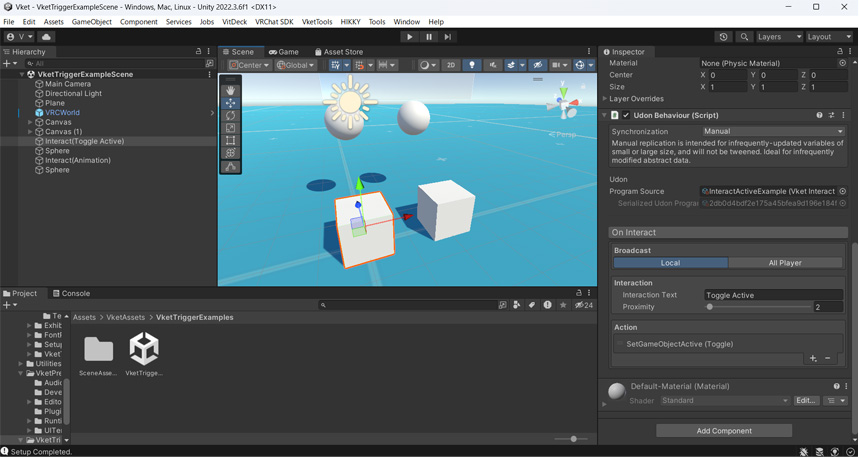Toggle 2D view mode in Scene

[x=451, y=65]
